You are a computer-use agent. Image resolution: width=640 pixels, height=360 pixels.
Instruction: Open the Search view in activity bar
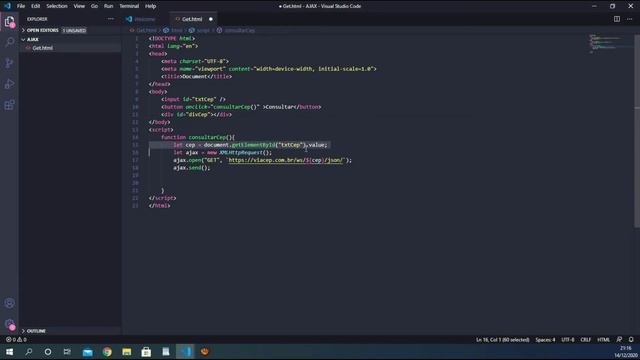9,42
